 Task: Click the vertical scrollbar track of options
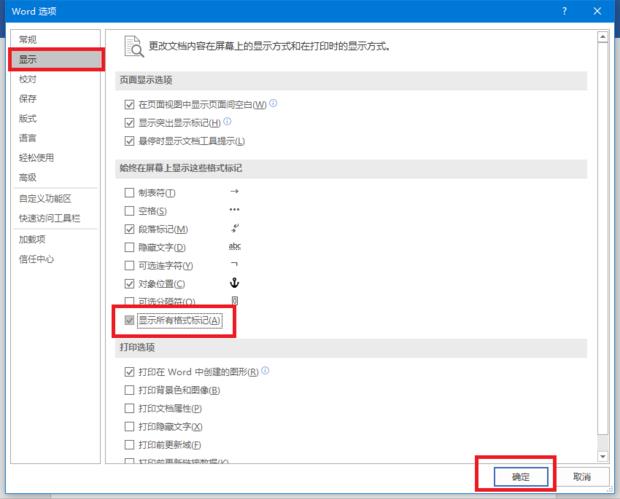click(x=602, y=300)
